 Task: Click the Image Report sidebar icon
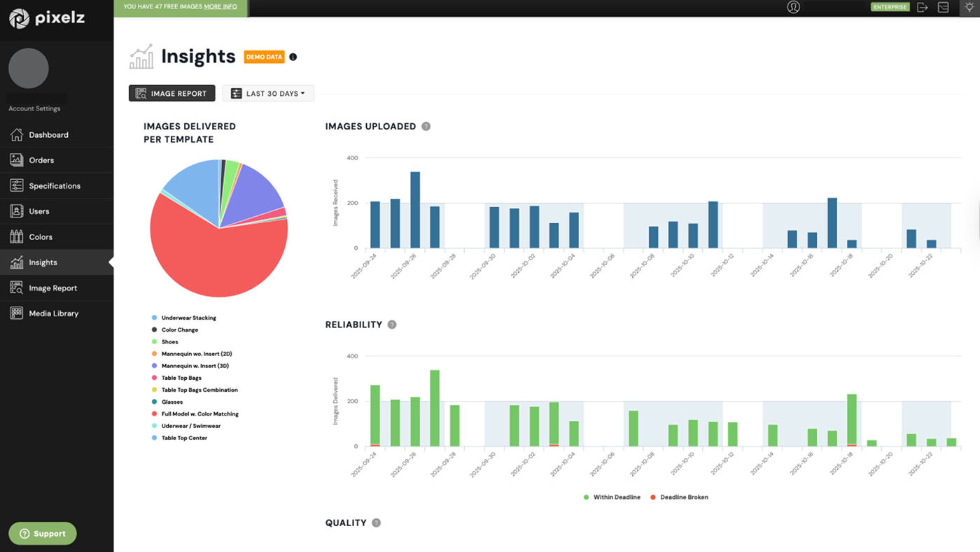pyautogui.click(x=17, y=288)
